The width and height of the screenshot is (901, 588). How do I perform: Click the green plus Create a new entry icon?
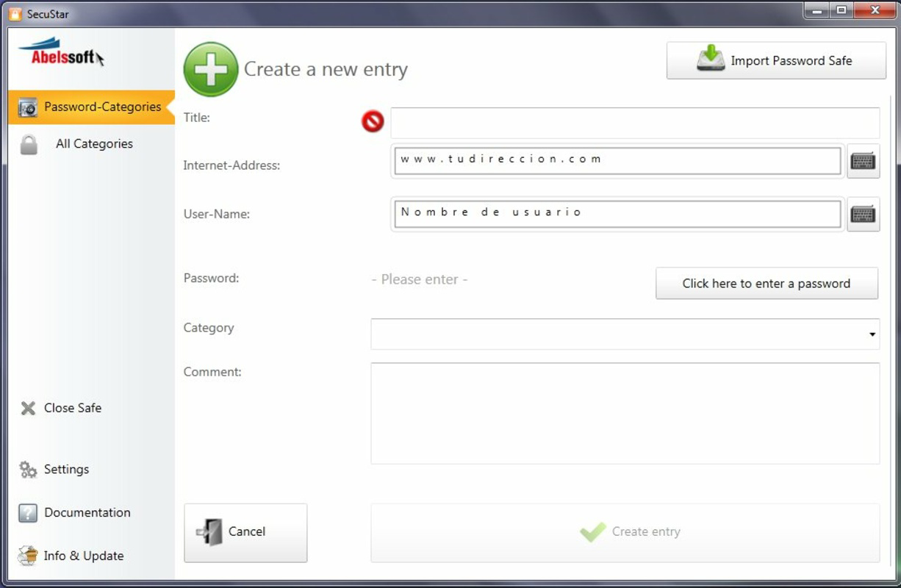211,70
